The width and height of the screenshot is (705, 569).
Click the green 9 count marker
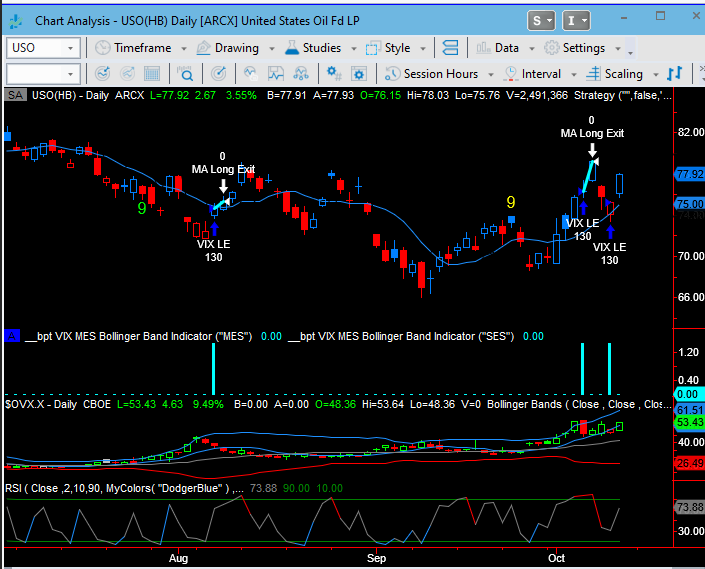(x=142, y=208)
